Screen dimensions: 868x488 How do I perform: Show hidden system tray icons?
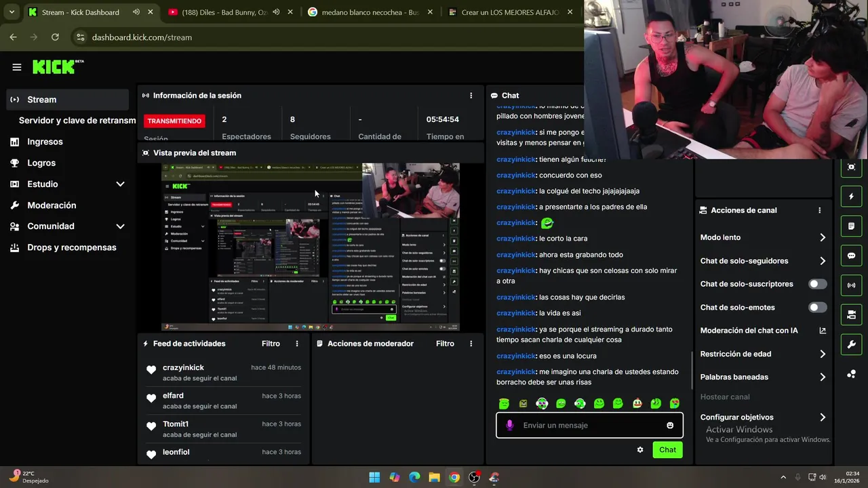783,477
